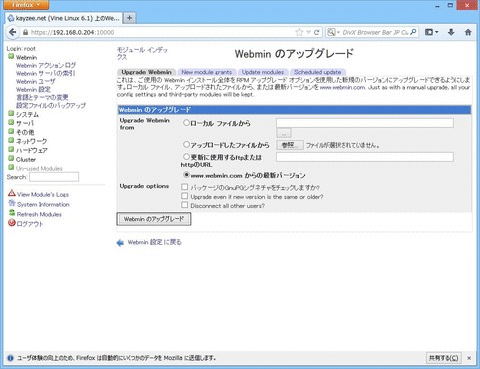Click the browser address bar URL
Image resolution: width=480 pixels, height=369 pixels.
(162, 32)
